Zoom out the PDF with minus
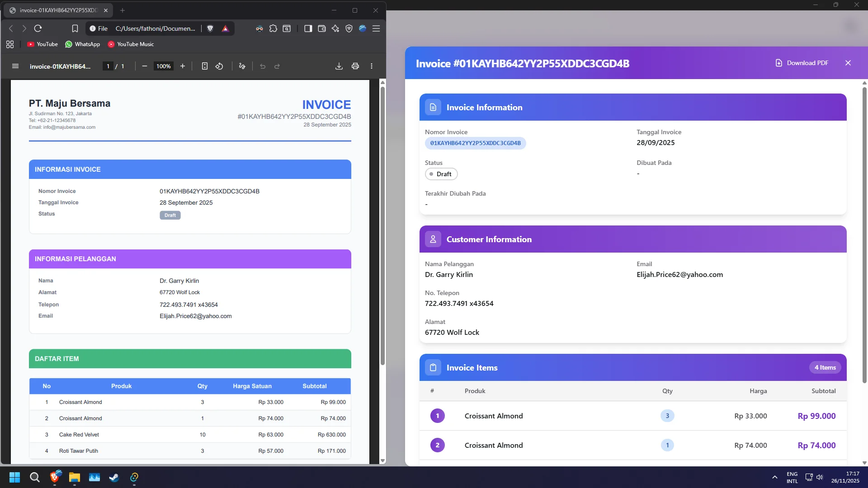The height and width of the screenshot is (488, 868). pyautogui.click(x=145, y=66)
